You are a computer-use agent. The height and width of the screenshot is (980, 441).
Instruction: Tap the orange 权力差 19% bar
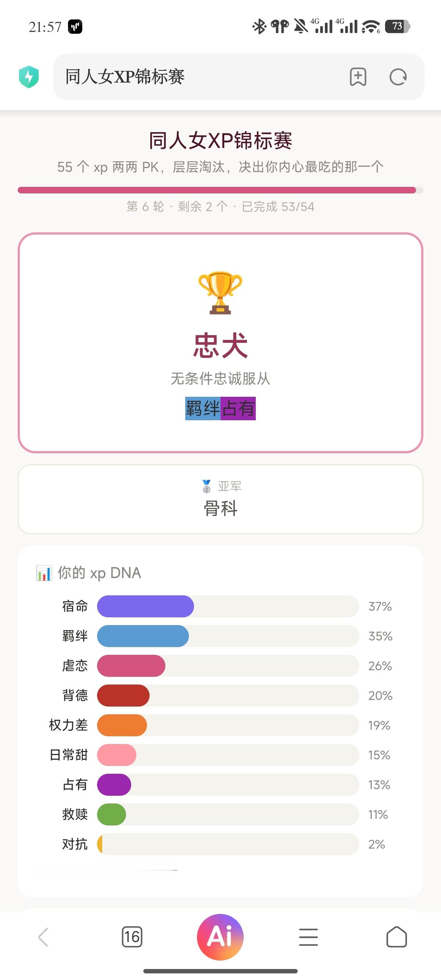click(122, 725)
